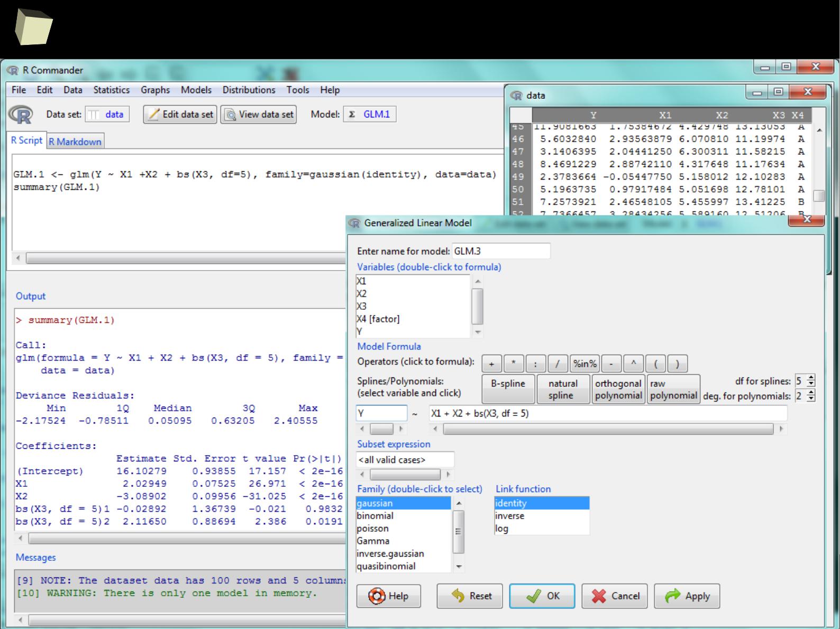
Task: Select X2 in Variables list
Action: click(413, 294)
